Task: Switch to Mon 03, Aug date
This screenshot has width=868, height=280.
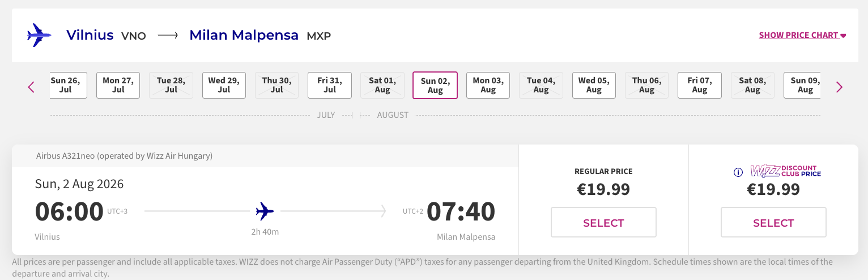Action: click(488, 85)
